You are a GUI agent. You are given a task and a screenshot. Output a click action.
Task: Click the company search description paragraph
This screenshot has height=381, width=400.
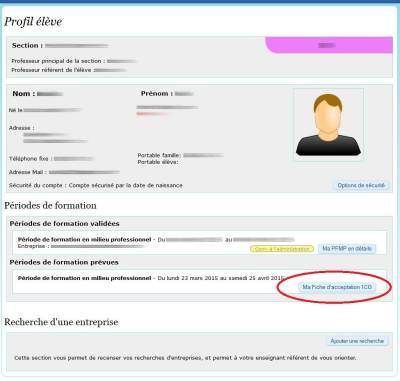tap(185, 358)
